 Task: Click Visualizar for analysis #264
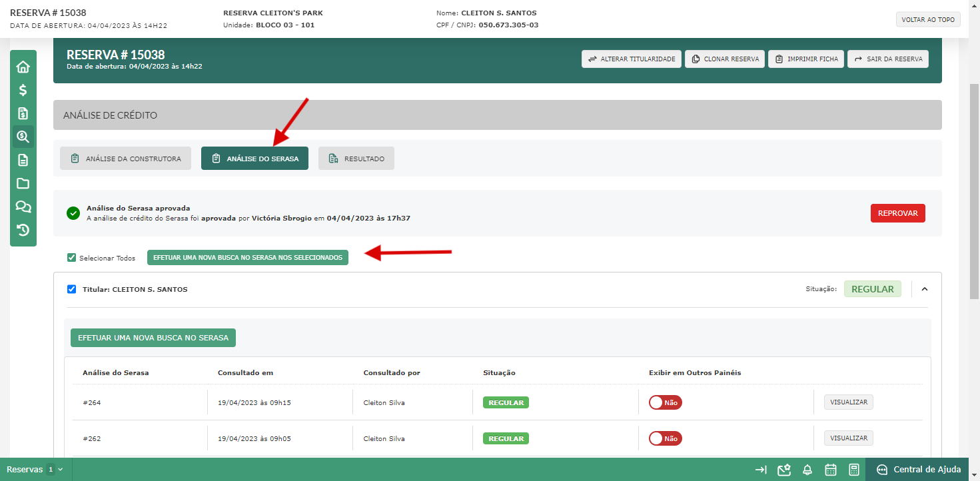[x=848, y=402]
